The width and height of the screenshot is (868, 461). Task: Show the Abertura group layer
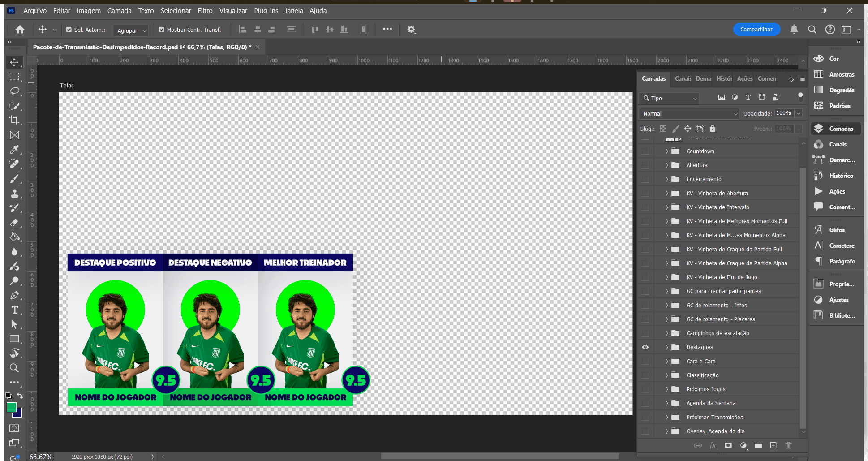[x=645, y=165]
